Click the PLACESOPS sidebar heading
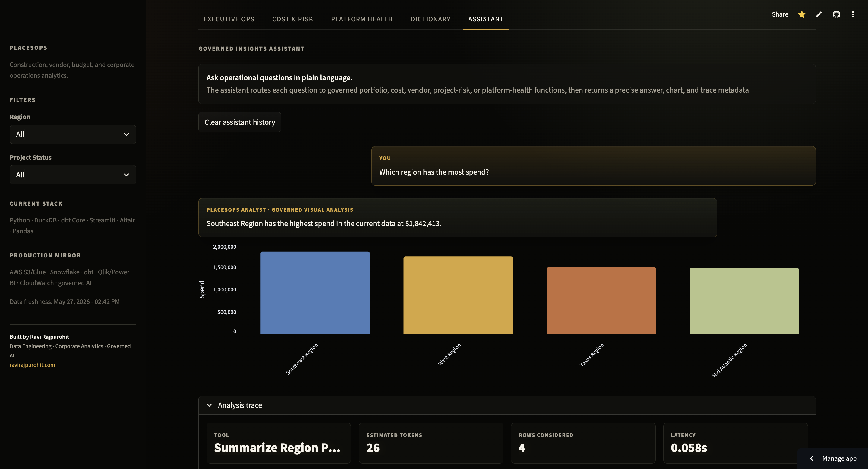The width and height of the screenshot is (868, 469). pos(29,48)
